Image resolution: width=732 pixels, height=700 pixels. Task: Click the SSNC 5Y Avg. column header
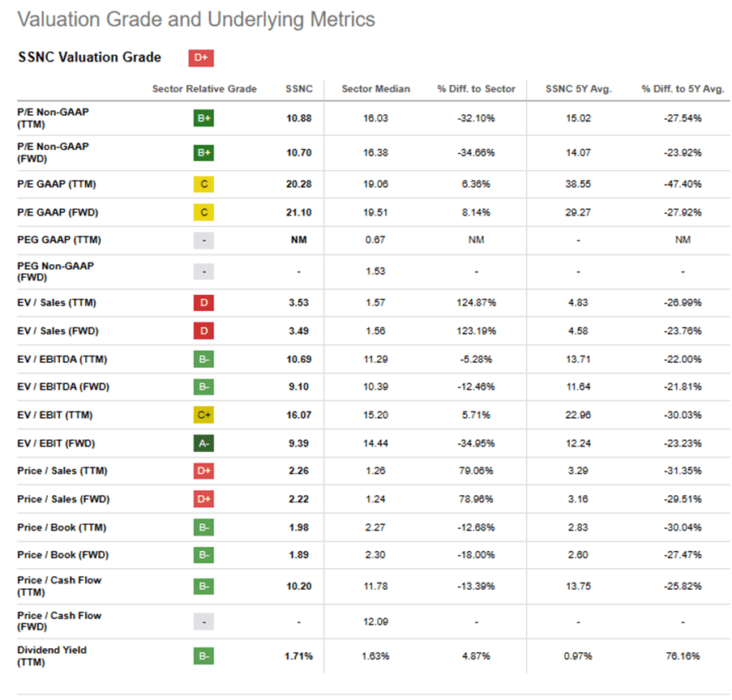[x=576, y=89]
